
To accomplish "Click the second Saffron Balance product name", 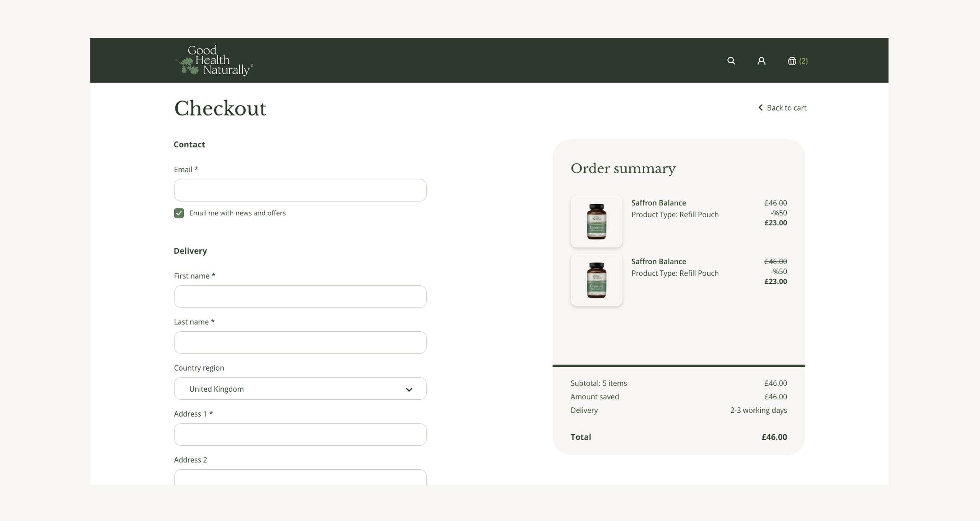I will (x=658, y=261).
